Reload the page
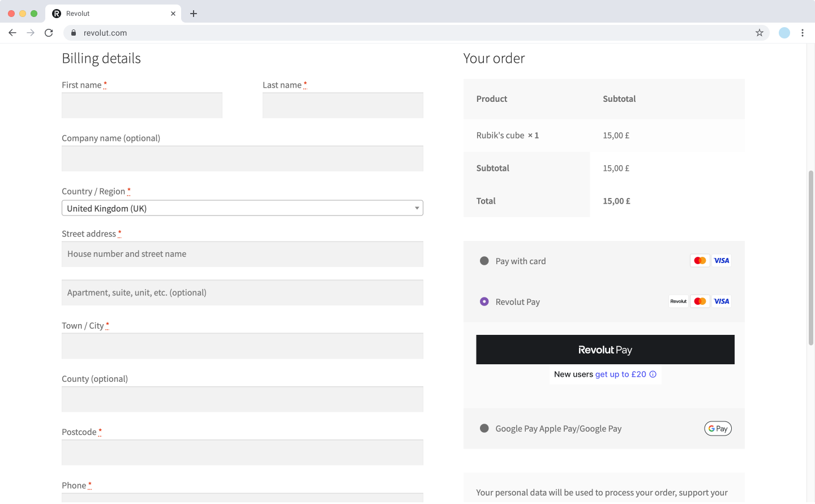The height and width of the screenshot is (504, 815). (x=49, y=33)
